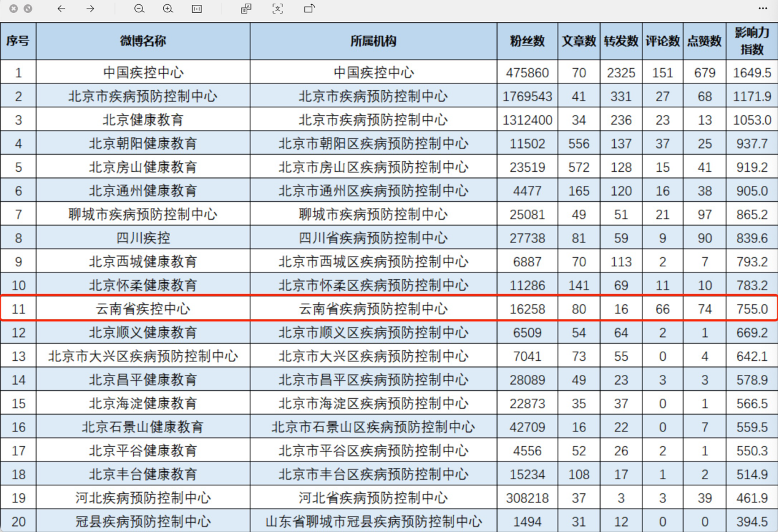Select fan count 1312400
This screenshot has height=532, width=778.
pos(528,120)
